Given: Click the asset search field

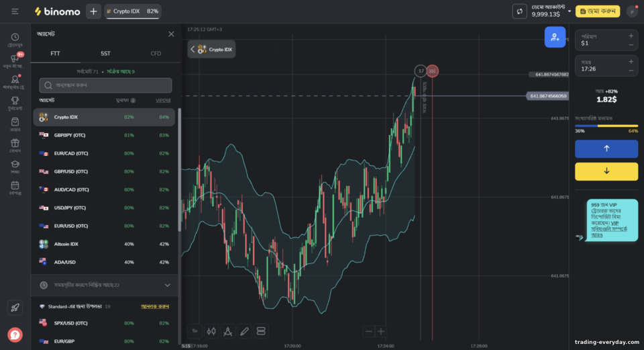Looking at the screenshot, I should (105, 85).
